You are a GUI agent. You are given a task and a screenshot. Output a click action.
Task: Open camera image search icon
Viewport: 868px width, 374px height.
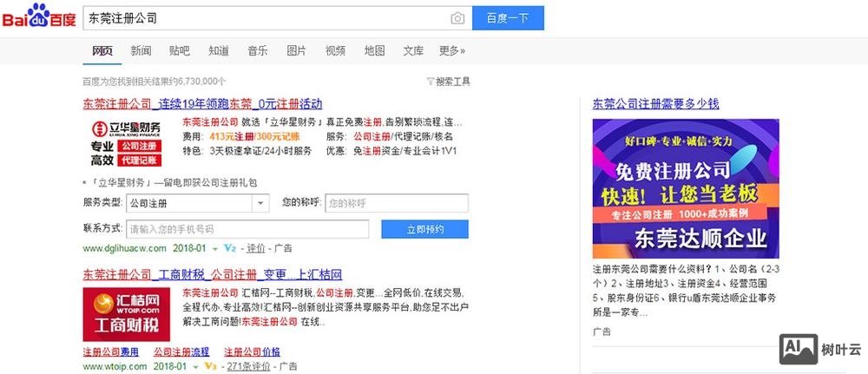[457, 18]
